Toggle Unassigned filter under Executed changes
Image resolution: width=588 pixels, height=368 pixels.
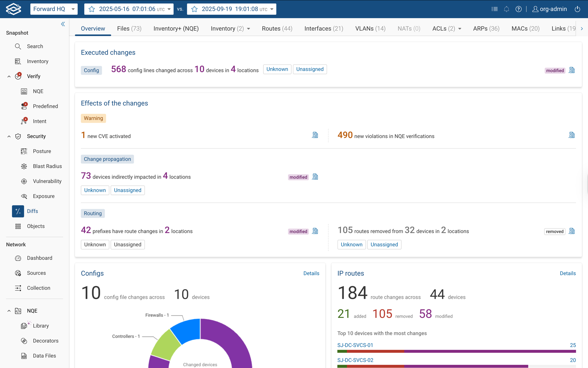310,69
